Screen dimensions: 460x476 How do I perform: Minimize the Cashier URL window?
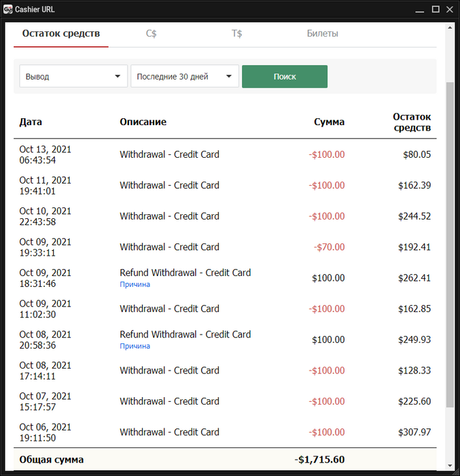(420, 9)
